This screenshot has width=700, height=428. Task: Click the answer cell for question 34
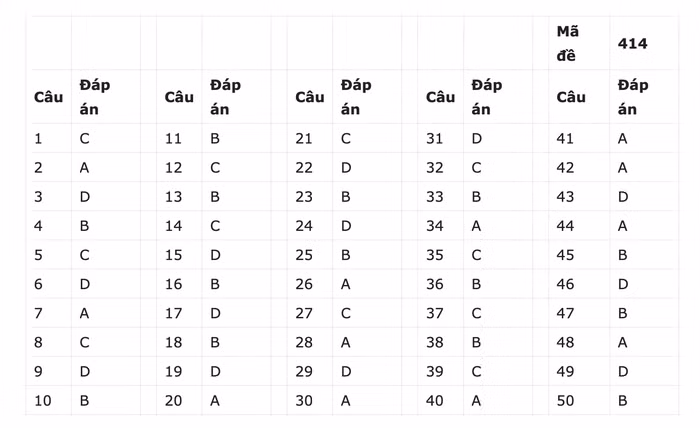[x=476, y=226]
